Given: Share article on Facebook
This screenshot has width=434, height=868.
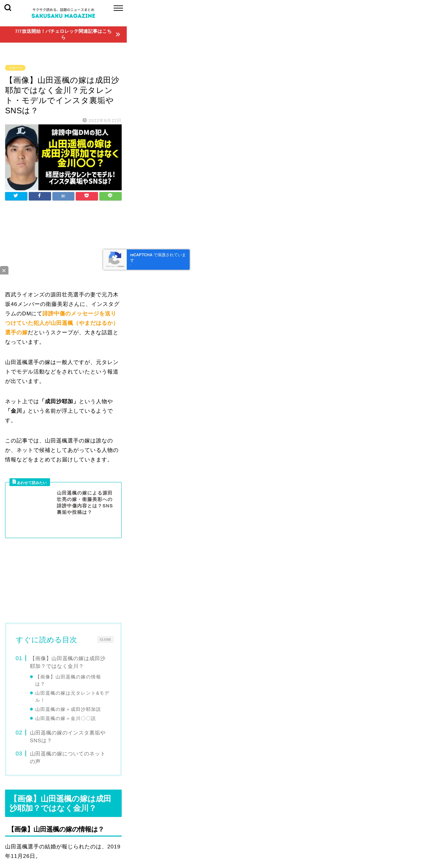Looking at the screenshot, I should (40, 196).
